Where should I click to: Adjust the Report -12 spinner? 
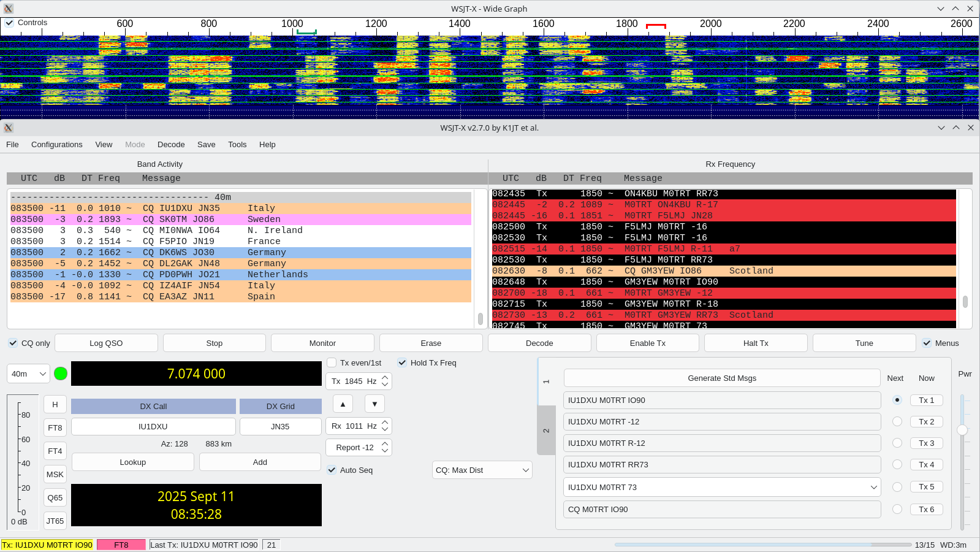359,447
